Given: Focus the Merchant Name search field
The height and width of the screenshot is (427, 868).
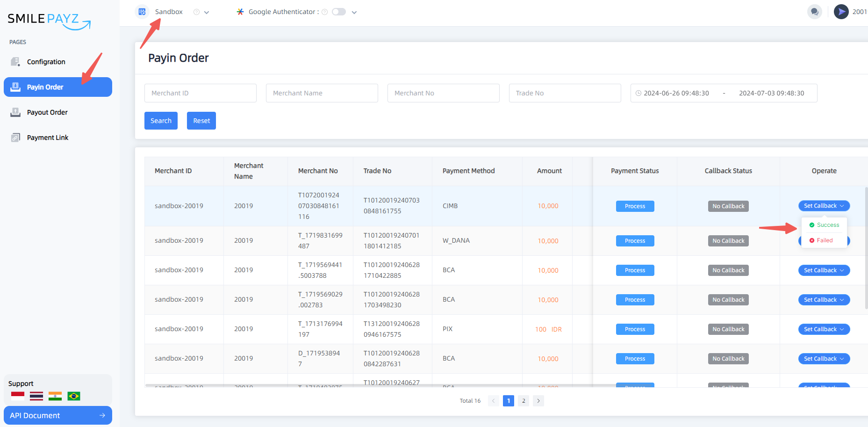Looking at the screenshot, I should tap(322, 93).
